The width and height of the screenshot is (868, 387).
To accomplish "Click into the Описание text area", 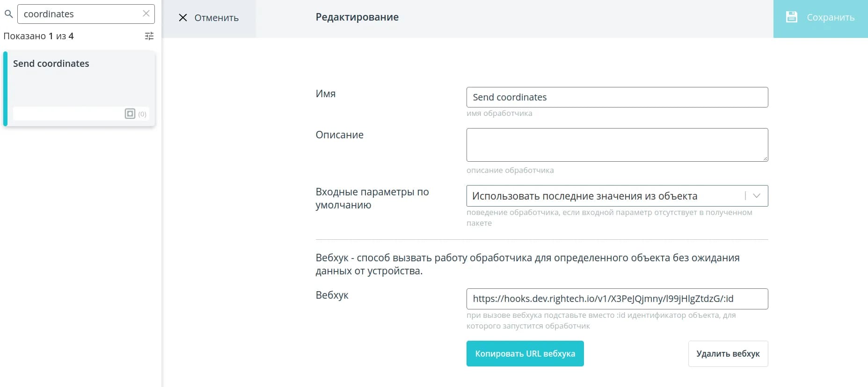I will (x=617, y=145).
